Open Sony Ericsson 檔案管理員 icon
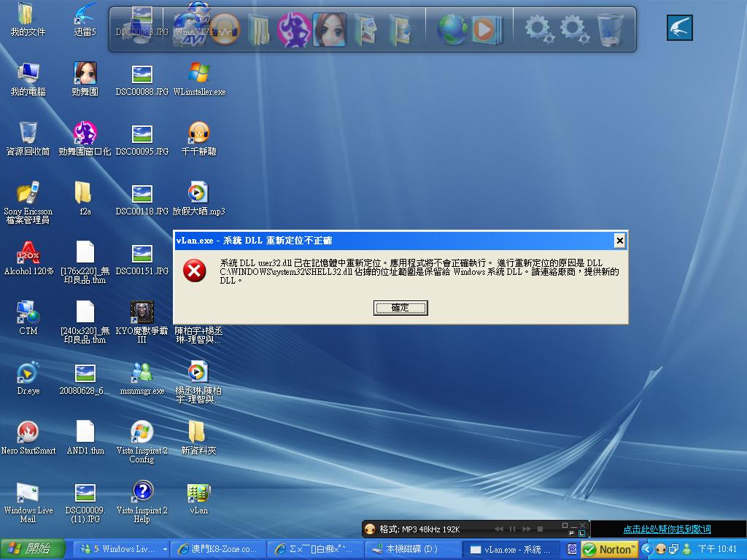747x560 pixels. (x=28, y=203)
